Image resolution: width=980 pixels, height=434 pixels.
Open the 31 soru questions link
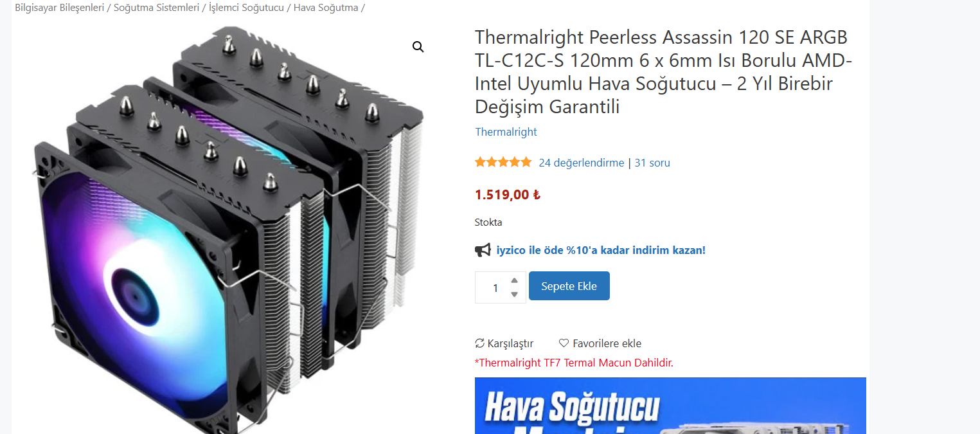[x=652, y=163]
